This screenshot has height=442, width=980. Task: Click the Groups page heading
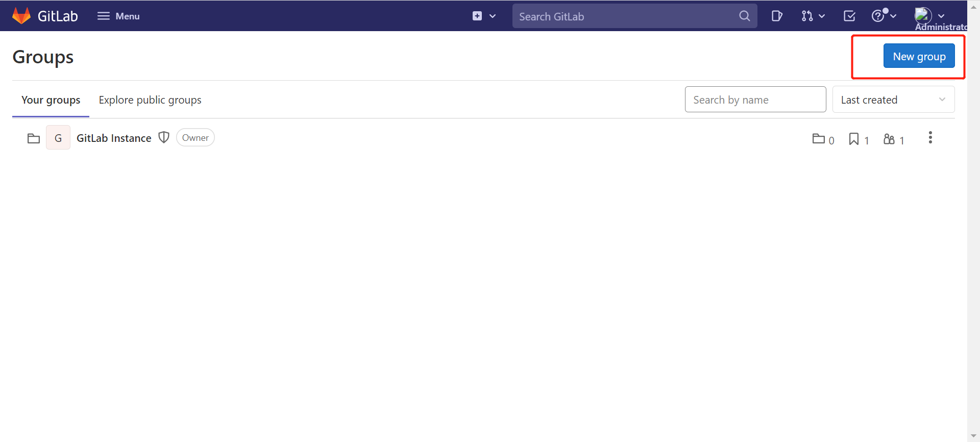tap(43, 57)
